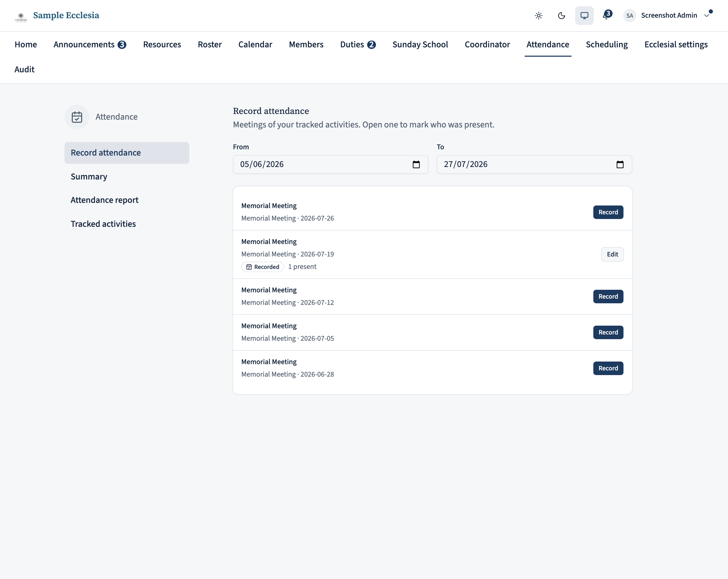Viewport: 728px width, 579px height.
Task: Go to Resources tab
Action: pos(162,44)
